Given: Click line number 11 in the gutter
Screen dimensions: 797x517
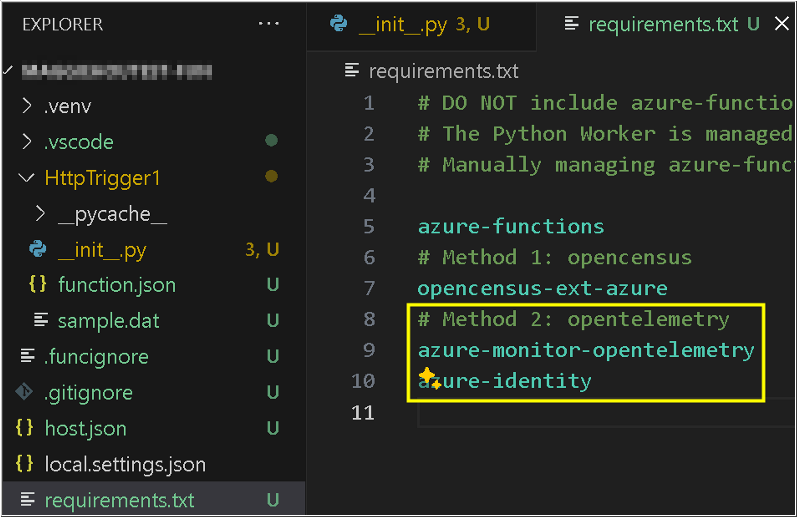Looking at the screenshot, I should point(363,413).
